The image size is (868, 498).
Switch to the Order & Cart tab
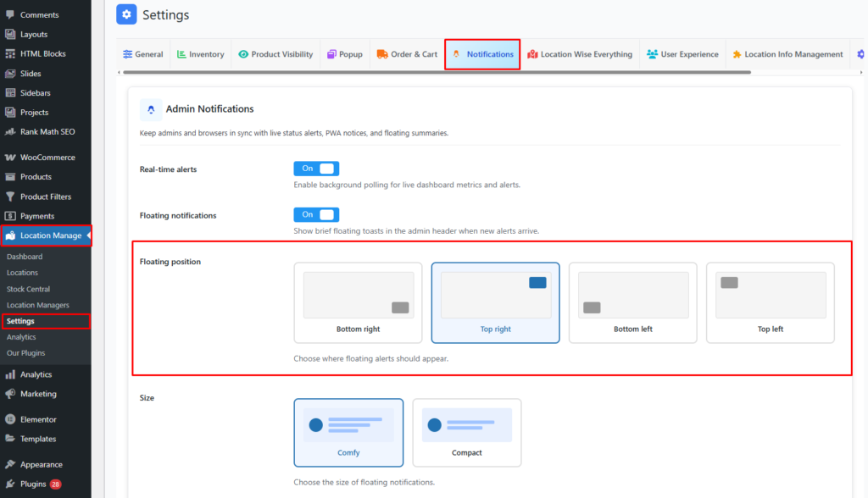(407, 54)
